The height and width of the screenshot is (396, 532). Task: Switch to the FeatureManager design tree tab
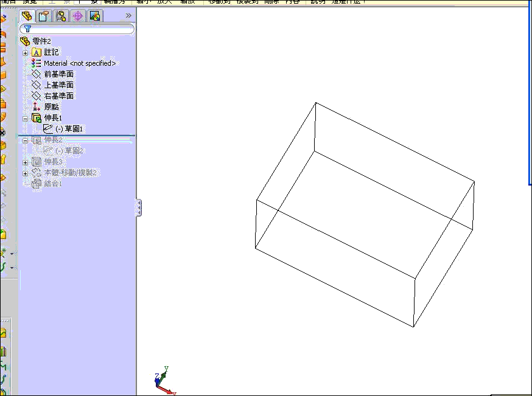point(26,16)
